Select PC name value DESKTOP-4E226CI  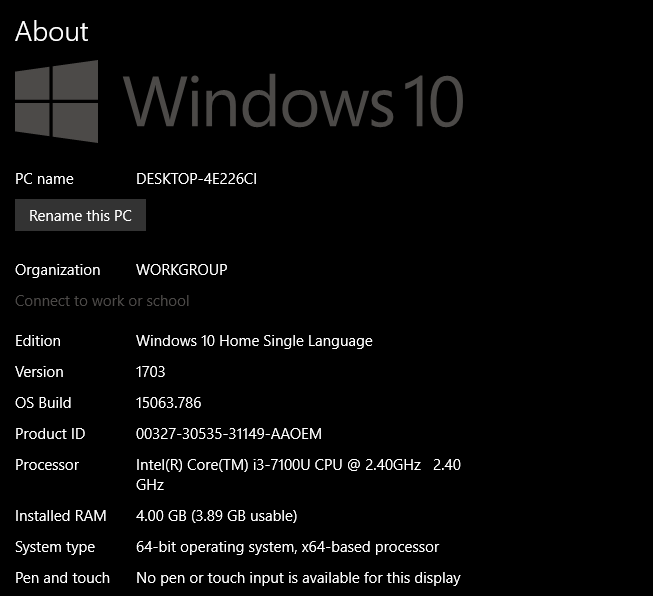tap(196, 179)
